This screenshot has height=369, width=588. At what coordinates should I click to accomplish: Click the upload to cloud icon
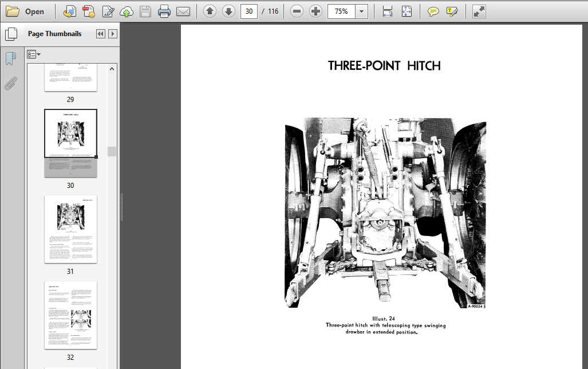point(127,11)
